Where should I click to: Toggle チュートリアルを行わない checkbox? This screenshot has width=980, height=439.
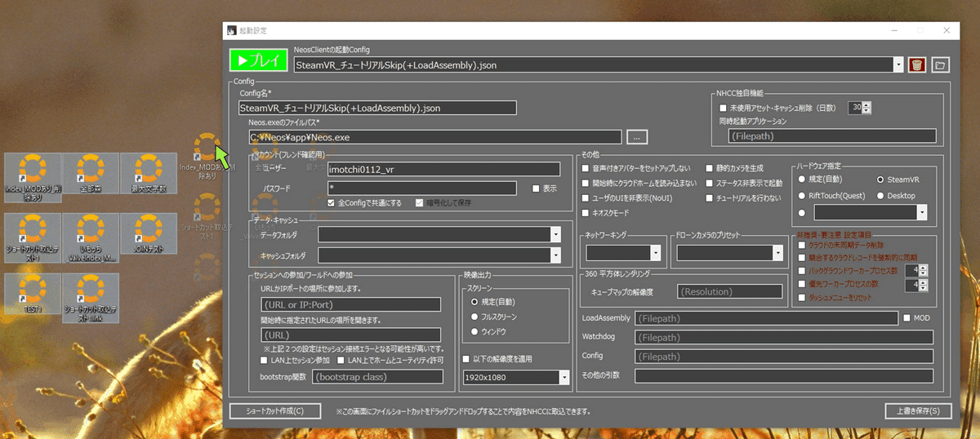[709, 197]
